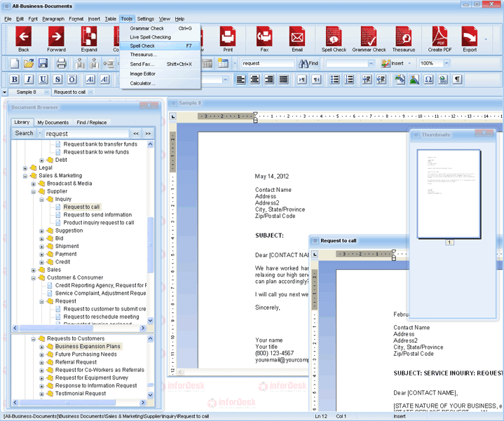
Task: Toggle Underline formatting
Action: pyautogui.click(x=43, y=79)
